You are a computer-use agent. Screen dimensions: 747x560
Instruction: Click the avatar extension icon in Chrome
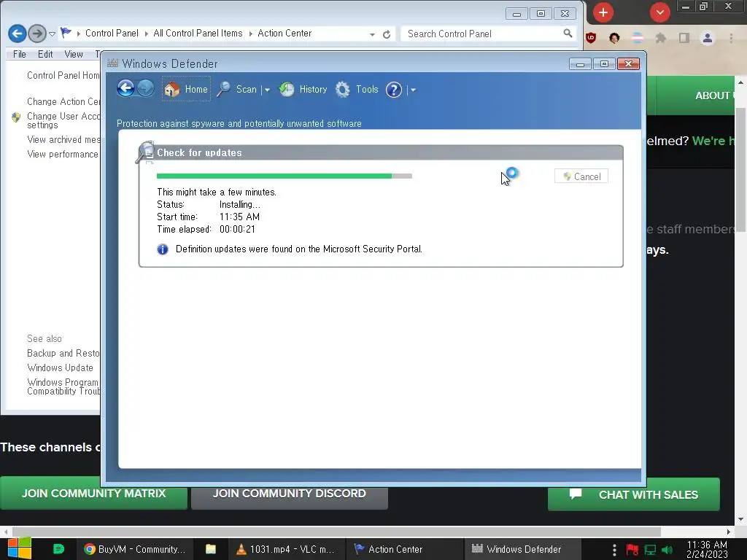(x=614, y=38)
